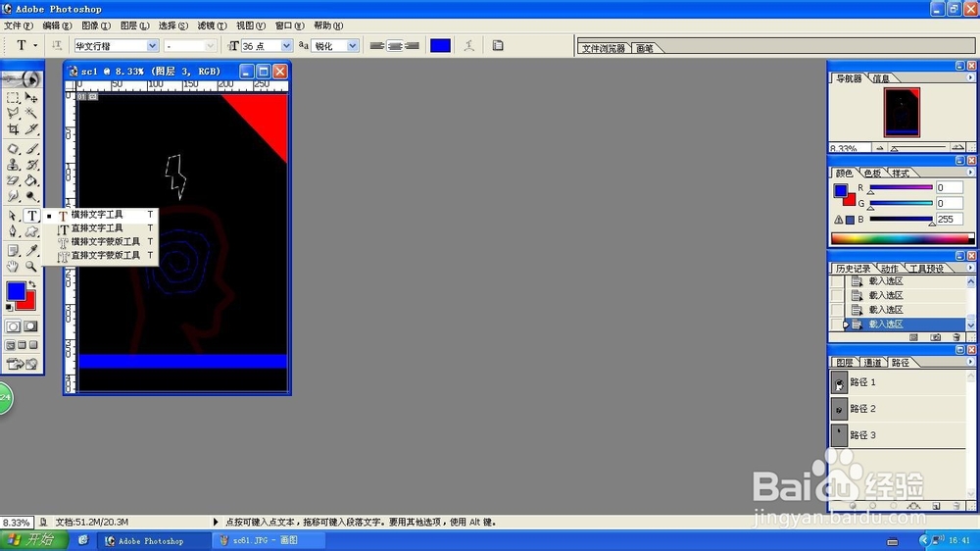Open the anti-aliasing 锐化 dropdown

353,46
